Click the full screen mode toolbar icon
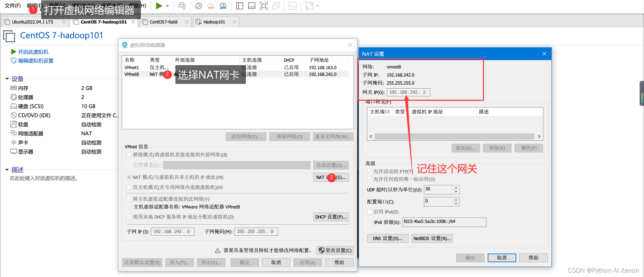644x277 pixels. click(264, 6)
